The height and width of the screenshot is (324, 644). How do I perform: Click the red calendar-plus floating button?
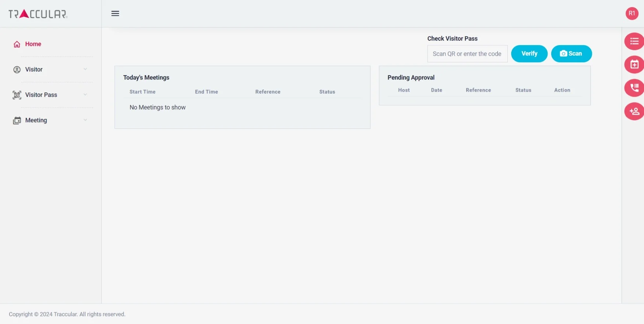(634, 65)
